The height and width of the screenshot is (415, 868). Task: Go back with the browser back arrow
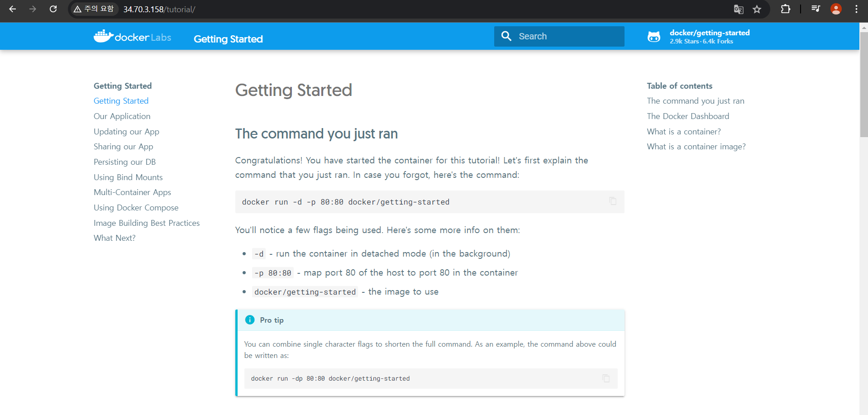[x=13, y=9]
